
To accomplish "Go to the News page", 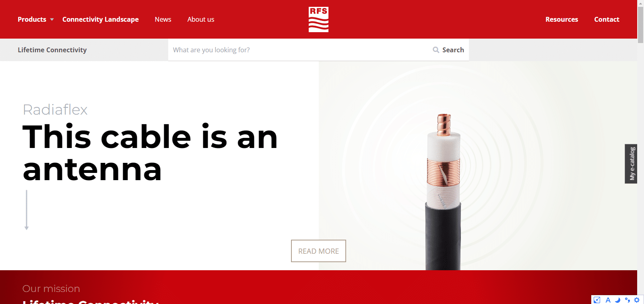I will (x=163, y=19).
